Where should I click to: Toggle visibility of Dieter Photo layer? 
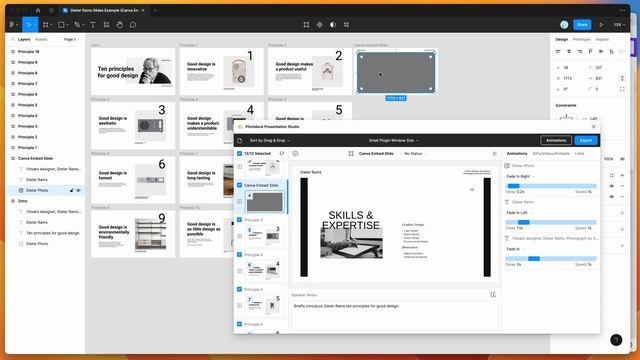tap(78, 190)
